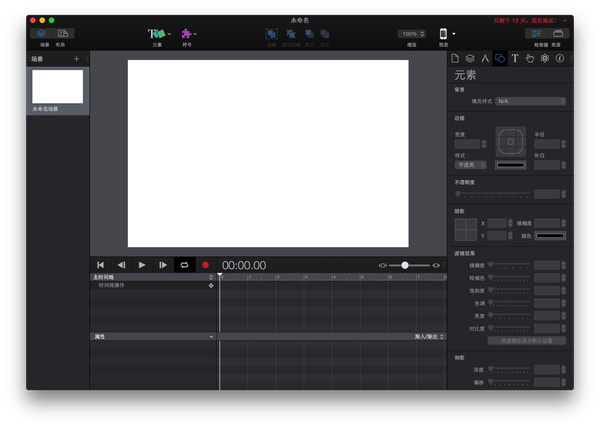This screenshot has width=600, height=427.
Task: Switch to the Typography inspector tab
Action: (515, 59)
